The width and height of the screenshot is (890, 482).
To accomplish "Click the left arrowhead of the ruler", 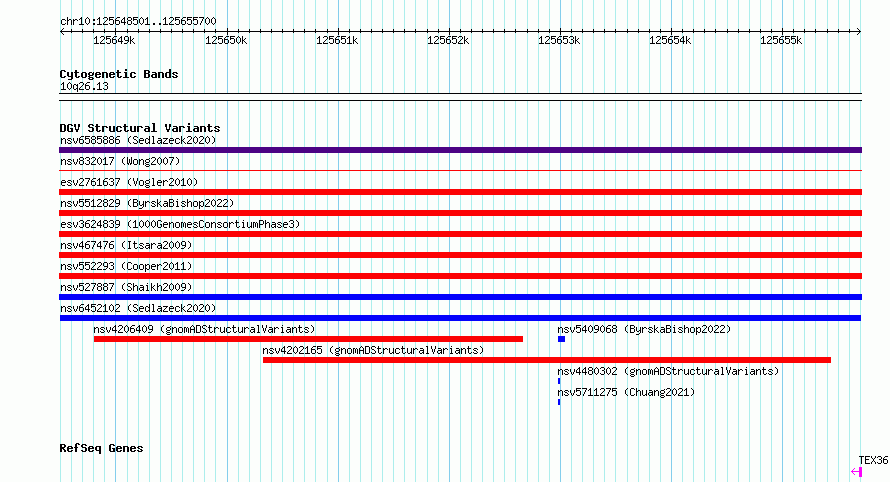I will 62,31.
